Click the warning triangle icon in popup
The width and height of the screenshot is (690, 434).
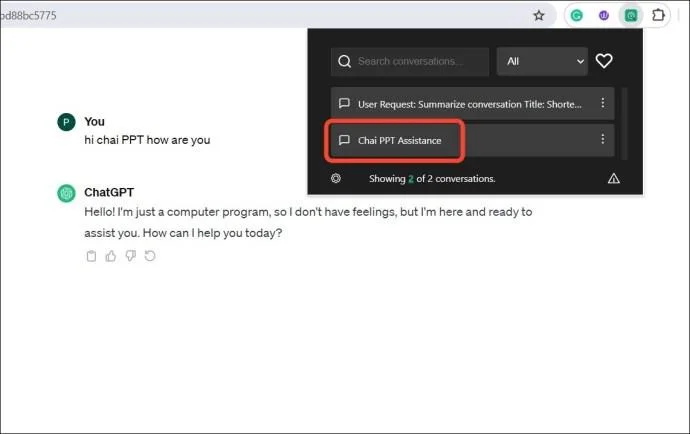[613, 178]
